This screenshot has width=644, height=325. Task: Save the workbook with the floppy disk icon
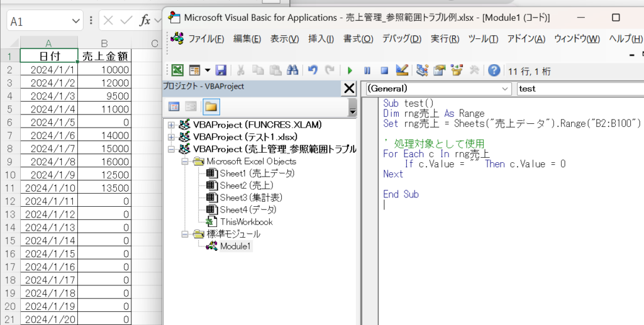[x=221, y=70]
